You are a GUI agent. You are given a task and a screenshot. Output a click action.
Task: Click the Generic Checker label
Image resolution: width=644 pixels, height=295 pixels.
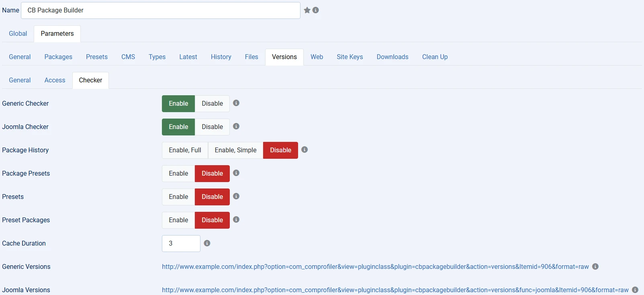pyautogui.click(x=25, y=104)
